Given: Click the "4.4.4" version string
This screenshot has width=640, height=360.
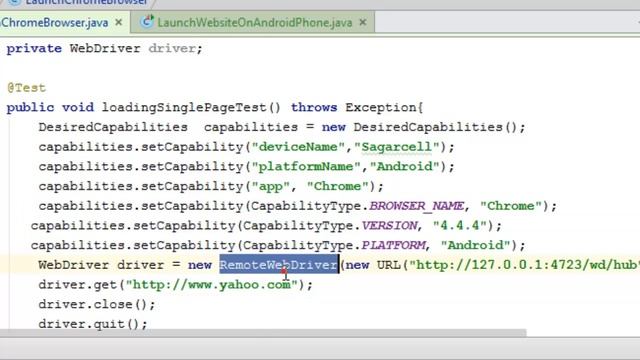Looking at the screenshot, I should coord(460,226).
